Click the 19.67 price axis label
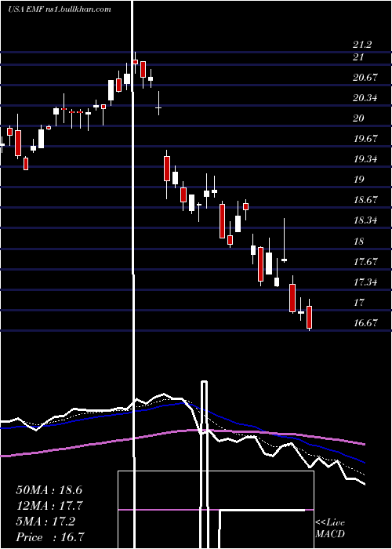Viewport: 392px width, 549px height. tap(365, 139)
